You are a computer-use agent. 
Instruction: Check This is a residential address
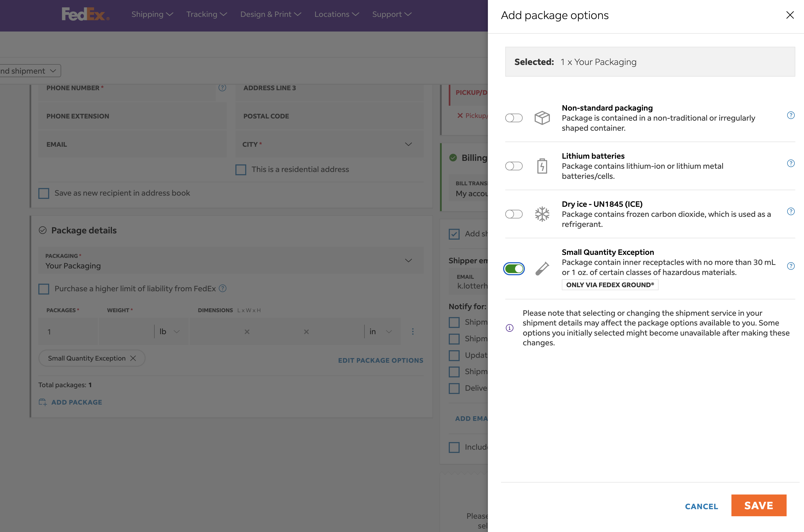pyautogui.click(x=241, y=170)
